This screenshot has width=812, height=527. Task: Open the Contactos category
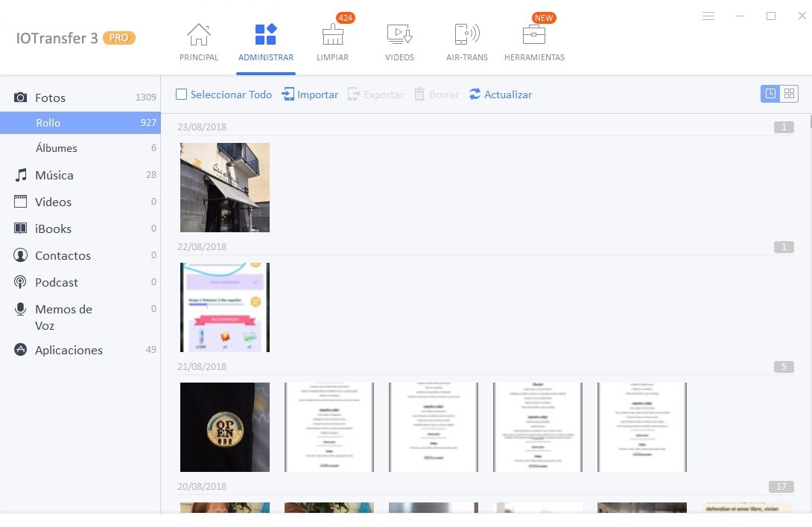pyautogui.click(x=80, y=255)
